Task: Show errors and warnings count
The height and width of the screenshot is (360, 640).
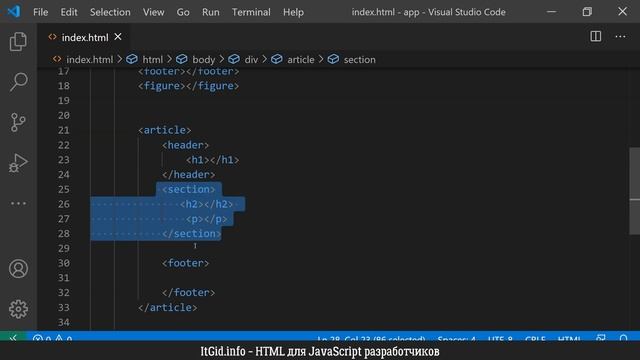Action: pos(52,338)
